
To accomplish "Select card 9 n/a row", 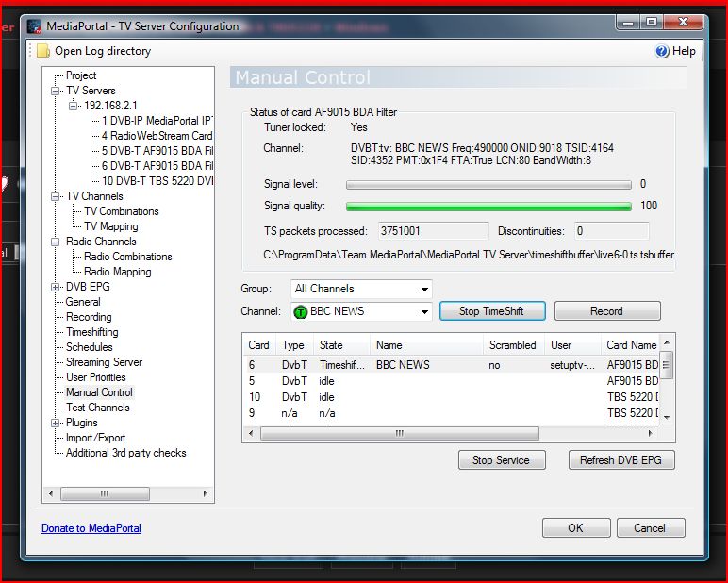I will [451, 413].
